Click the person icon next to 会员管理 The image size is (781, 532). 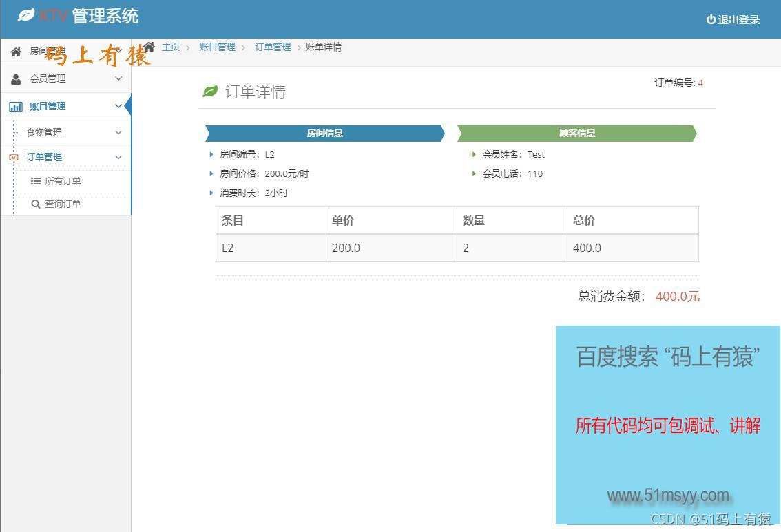click(15, 78)
